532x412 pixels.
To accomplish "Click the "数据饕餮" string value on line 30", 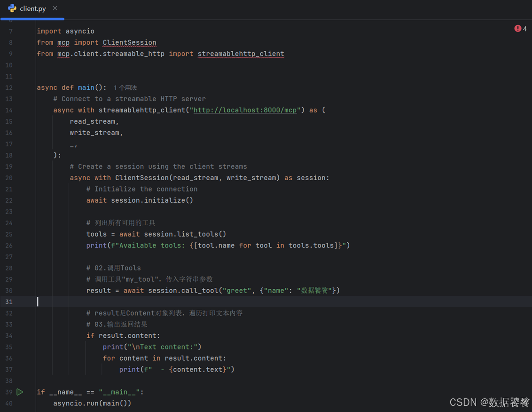I will (314, 291).
